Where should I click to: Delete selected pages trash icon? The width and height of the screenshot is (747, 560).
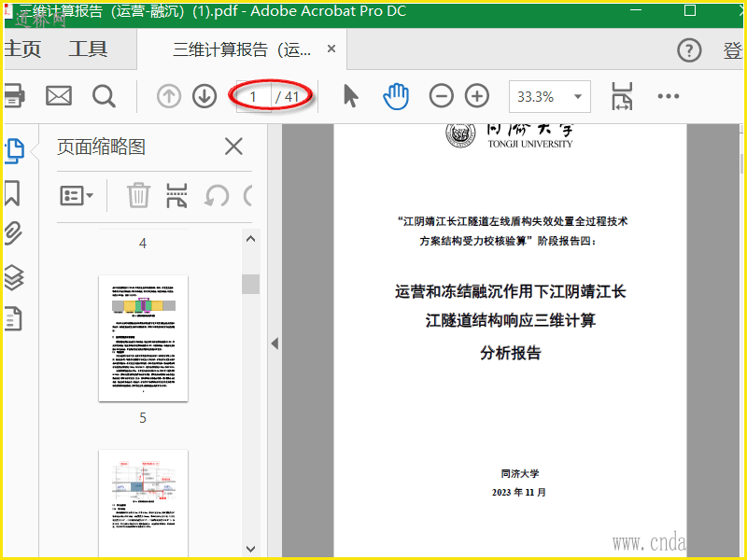pos(138,195)
